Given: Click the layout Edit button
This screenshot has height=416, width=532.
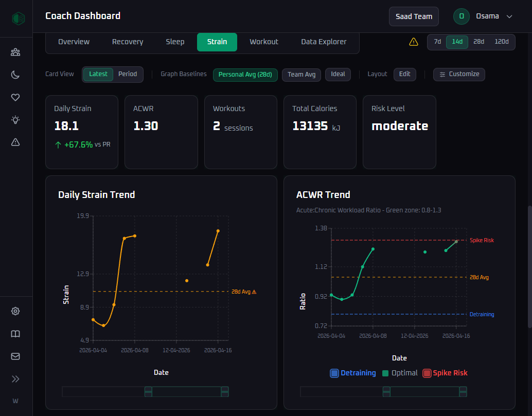Looking at the screenshot, I should [x=405, y=75].
